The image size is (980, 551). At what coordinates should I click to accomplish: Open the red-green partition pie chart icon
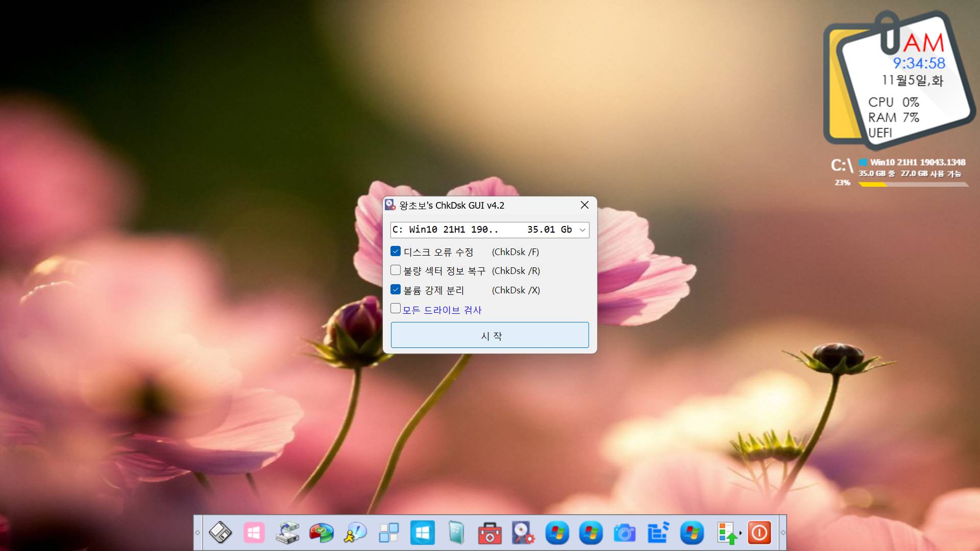pyautogui.click(x=321, y=533)
